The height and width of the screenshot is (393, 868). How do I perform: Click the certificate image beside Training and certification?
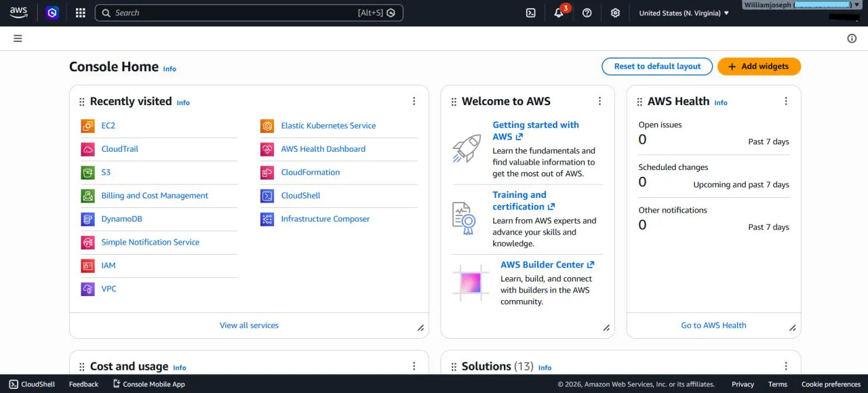tap(465, 218)
